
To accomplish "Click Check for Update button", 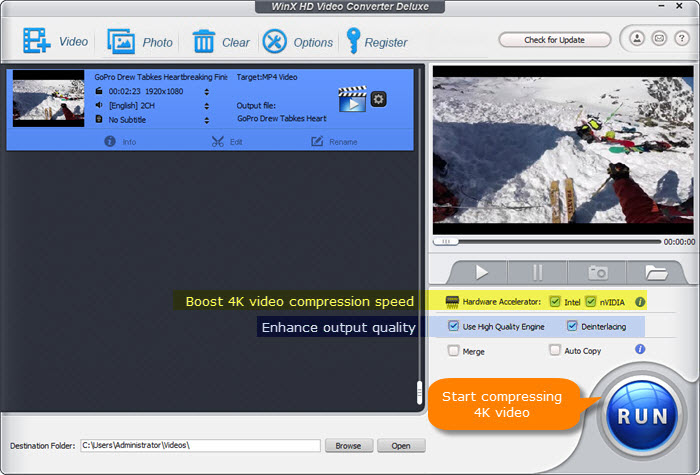I will point(554,40).
